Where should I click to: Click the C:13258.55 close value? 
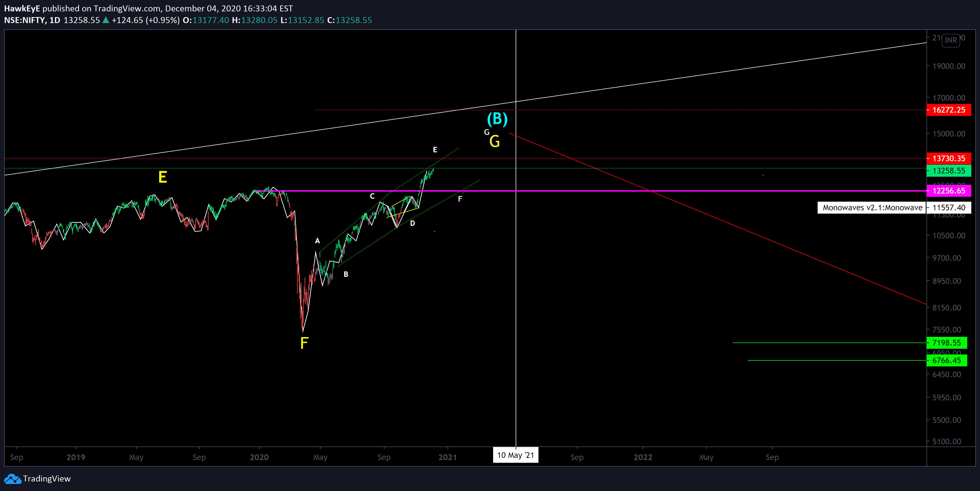[x=350, y=20]
